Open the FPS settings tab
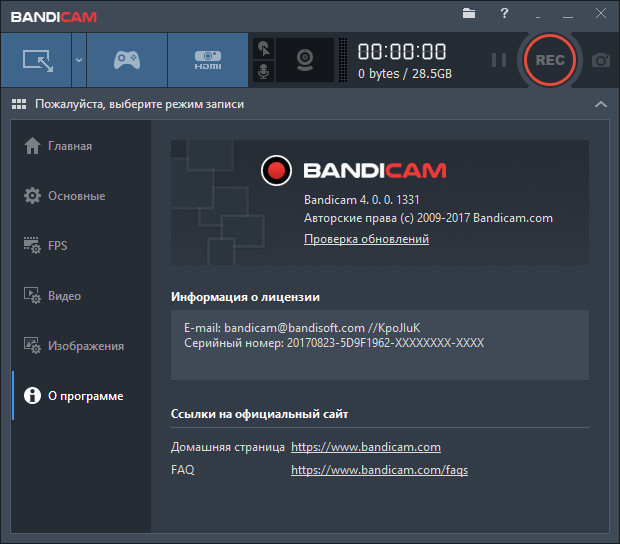The width and height of the screenshot is (620, 544). point(58,246)
